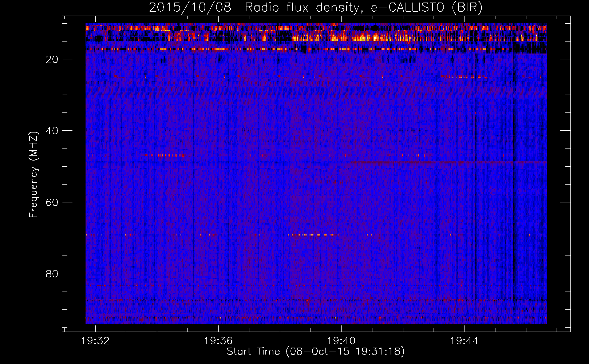Click the 20 MHz frequency tick label
589x364 pixels.
52,59
